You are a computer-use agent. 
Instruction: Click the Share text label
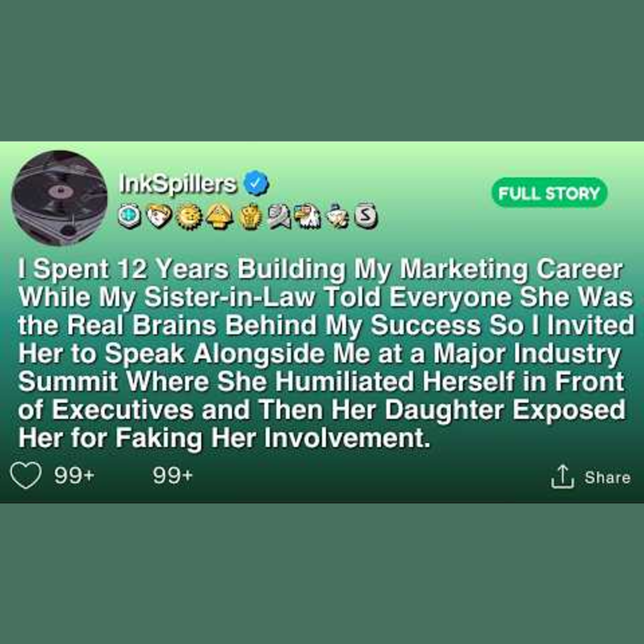(608, 477)
